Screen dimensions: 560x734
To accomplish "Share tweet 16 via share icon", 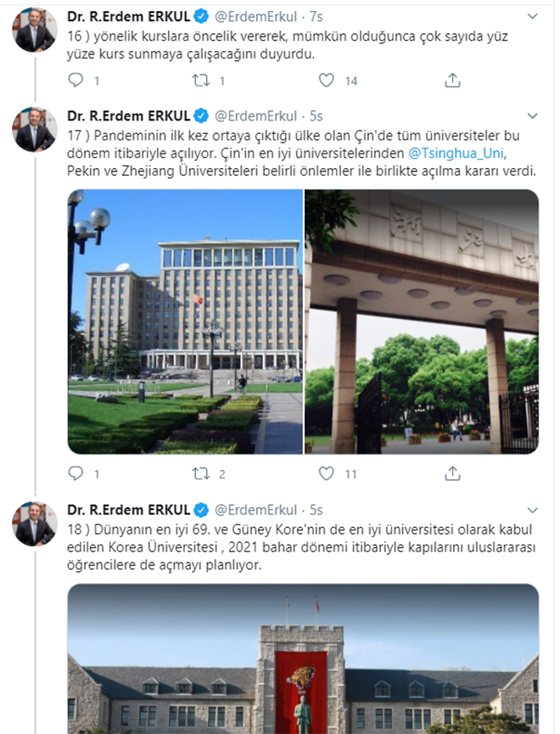I will click(452, 81).
